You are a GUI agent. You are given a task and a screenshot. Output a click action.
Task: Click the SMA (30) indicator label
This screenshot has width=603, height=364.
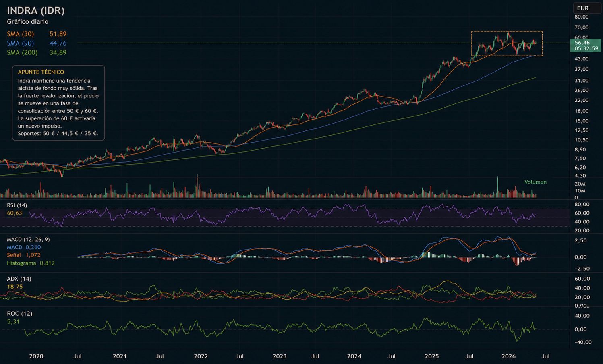20,34
